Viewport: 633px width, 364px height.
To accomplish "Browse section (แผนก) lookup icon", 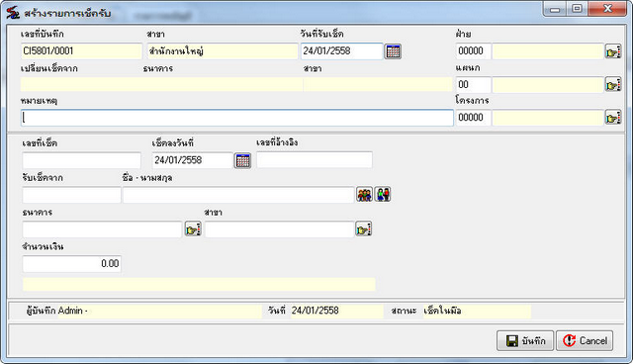I will (613, 85).
